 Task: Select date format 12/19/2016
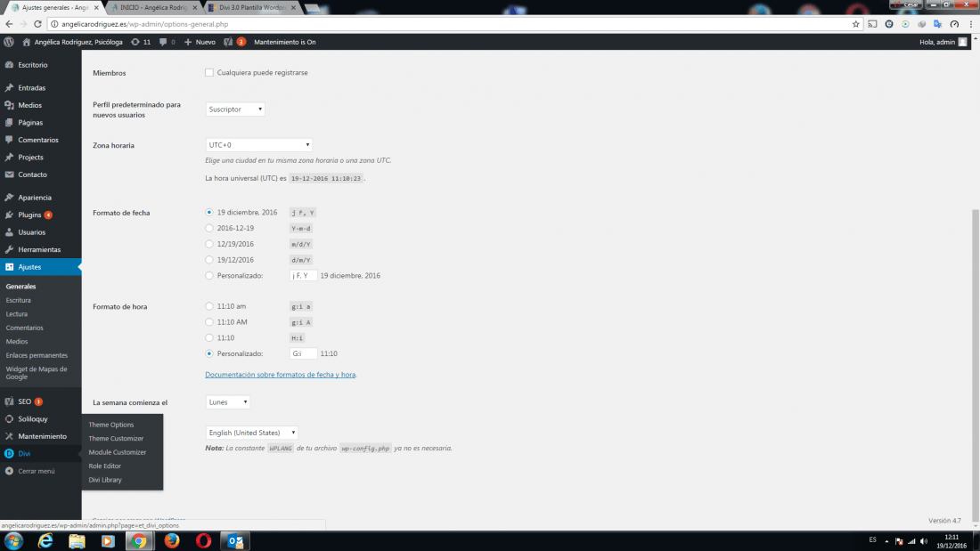pyautogui.click(x=209, y=244)
